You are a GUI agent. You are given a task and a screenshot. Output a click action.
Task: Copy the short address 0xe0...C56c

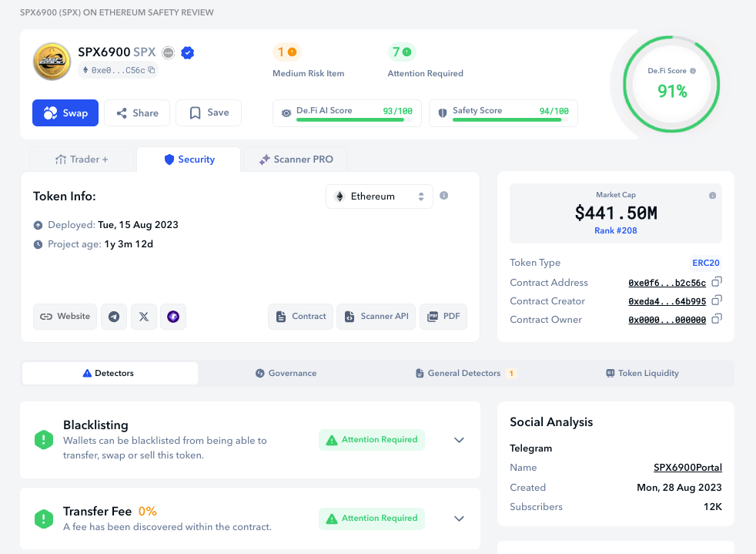click(x=152, y=70)
